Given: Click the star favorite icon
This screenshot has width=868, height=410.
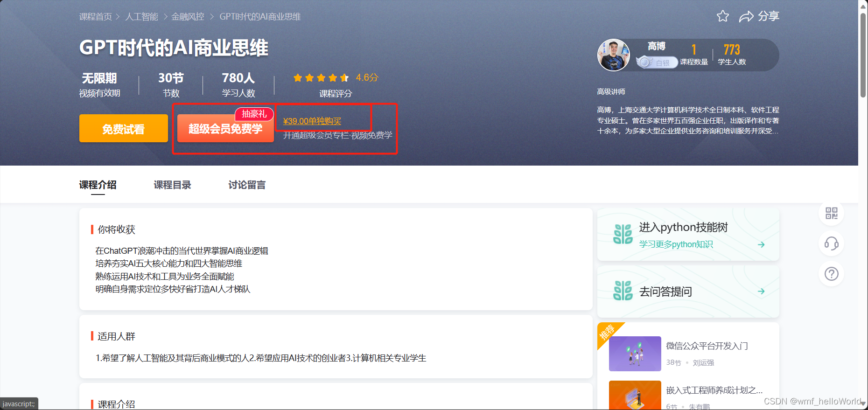Looking at the screenshot, I should click(722, 16).
